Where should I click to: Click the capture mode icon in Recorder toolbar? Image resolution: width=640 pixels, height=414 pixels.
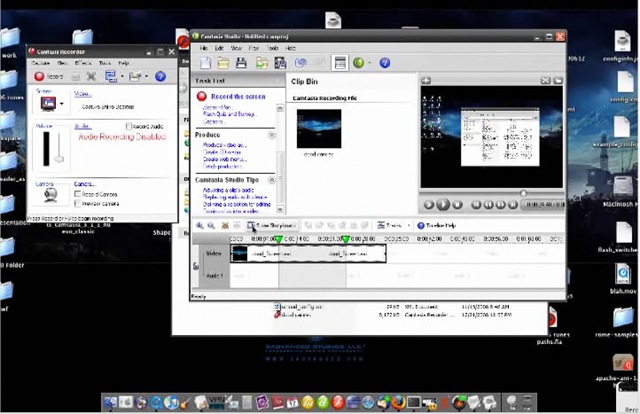tap(111, 76)
